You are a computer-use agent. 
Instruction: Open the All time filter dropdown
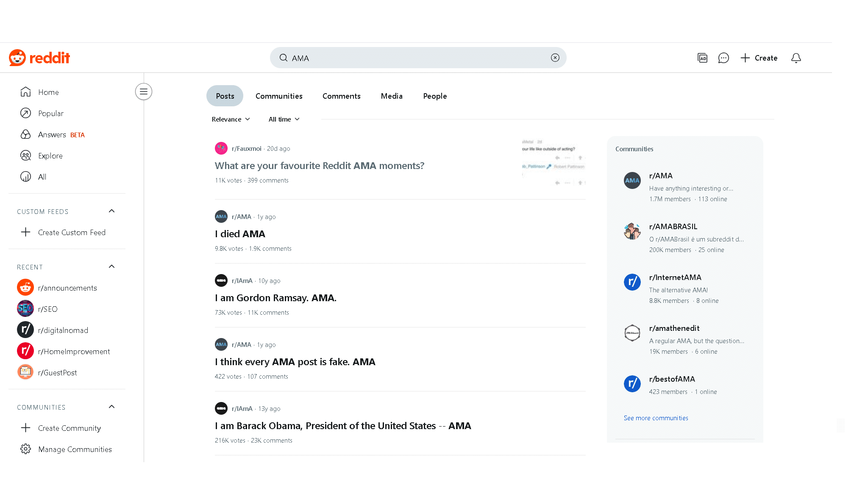point(284,119)
